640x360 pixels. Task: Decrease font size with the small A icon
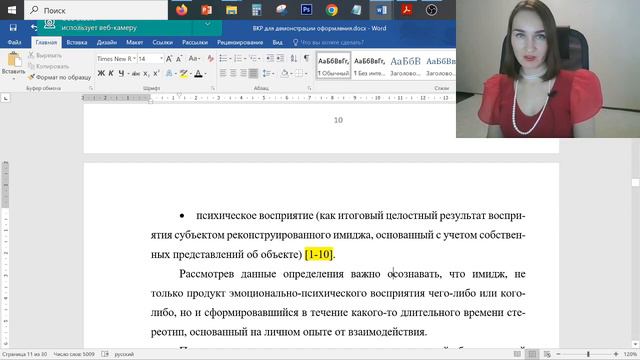(179, 59)
